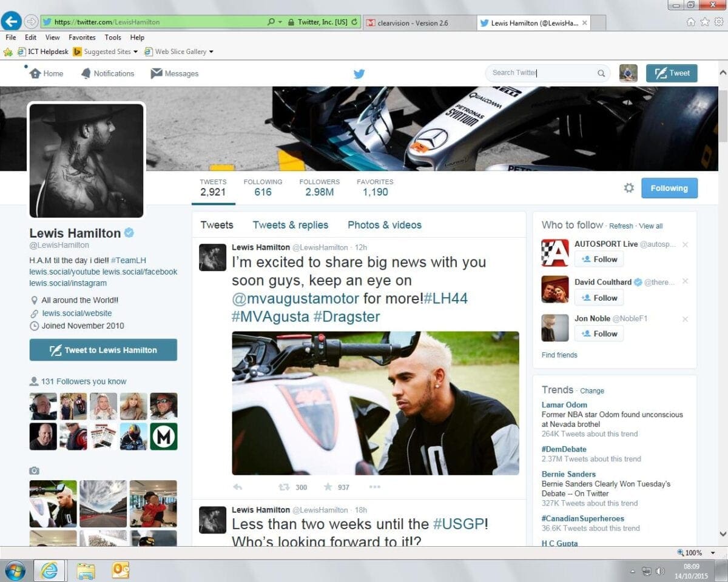Open the user actions gear beside Following
This screenshot has height=582, width=728.
coord(629,188)
